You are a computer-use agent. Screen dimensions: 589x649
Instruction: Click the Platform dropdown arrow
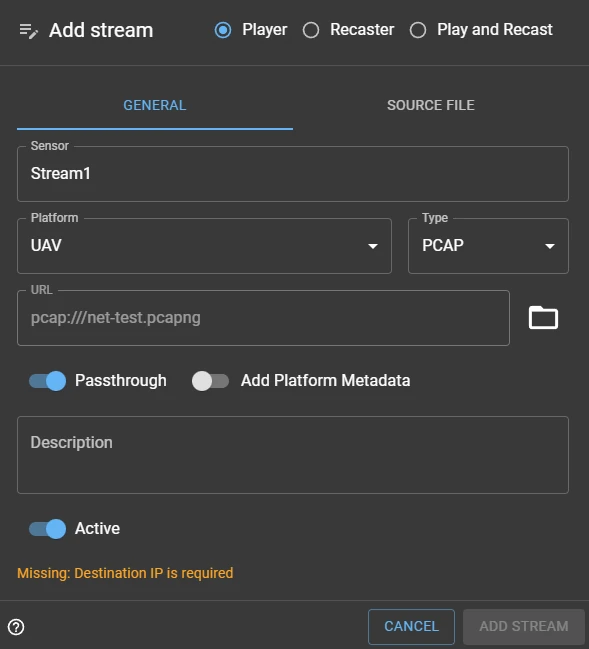pyautogui.click(x=373, y=246)
